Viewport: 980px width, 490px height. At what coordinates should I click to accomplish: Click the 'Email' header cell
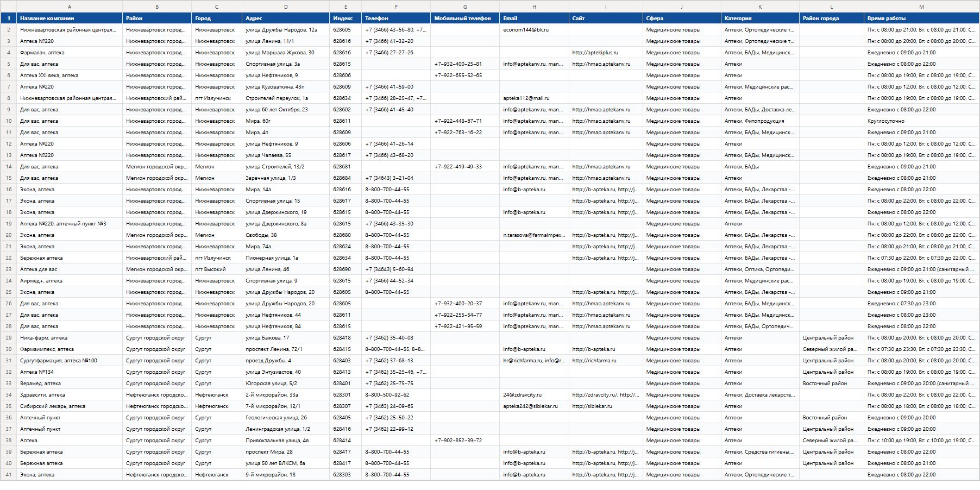pyautogui.click(x=534, y=18)
